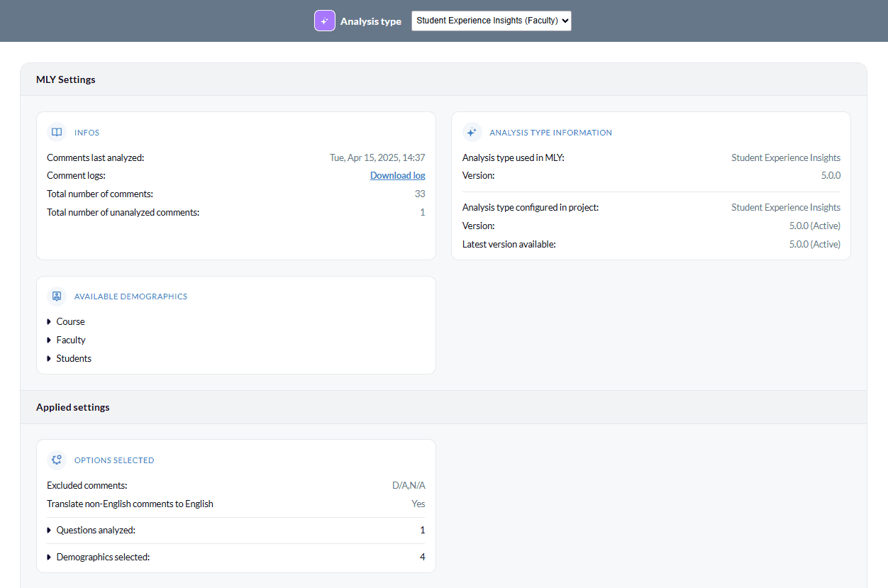
Task: Click the Total number of unanalyzed comments label
Action: (x=123, y=212)
